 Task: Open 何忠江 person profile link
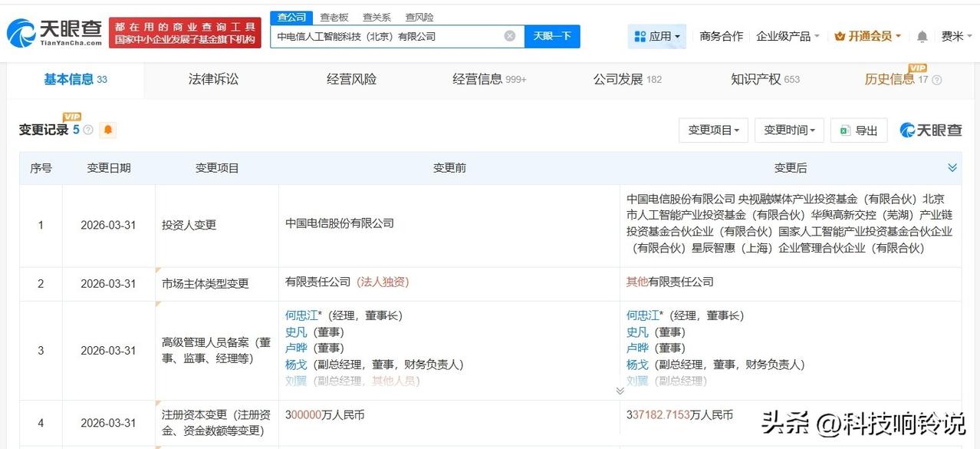(x=301, y=315)
